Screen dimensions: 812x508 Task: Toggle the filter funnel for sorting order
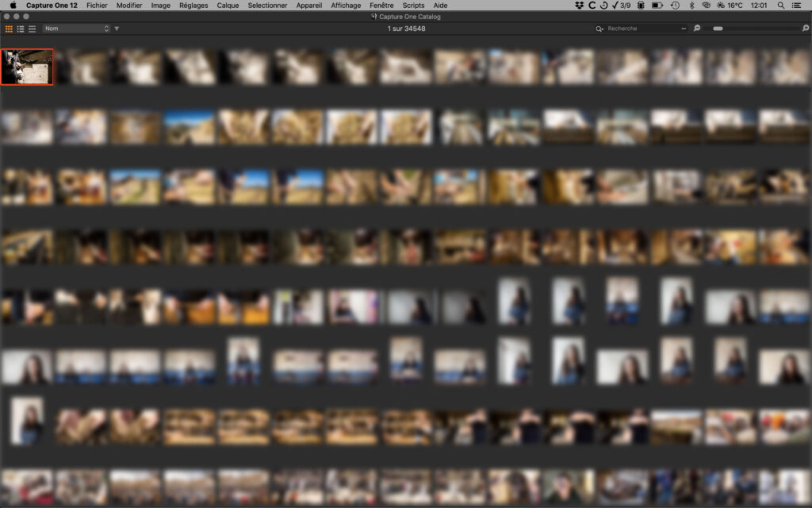pos(117,29)
